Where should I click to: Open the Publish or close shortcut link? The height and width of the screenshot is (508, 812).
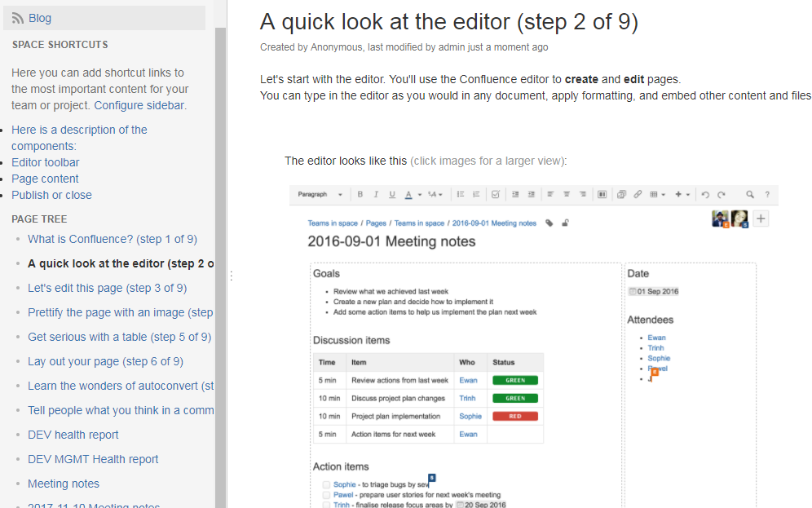point(52,195)
